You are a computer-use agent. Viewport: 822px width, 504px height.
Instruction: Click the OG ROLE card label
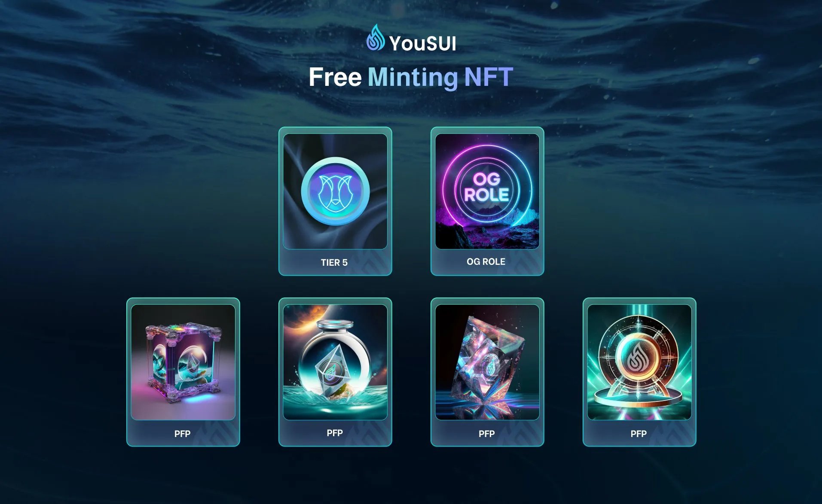(x=486, y=261)
